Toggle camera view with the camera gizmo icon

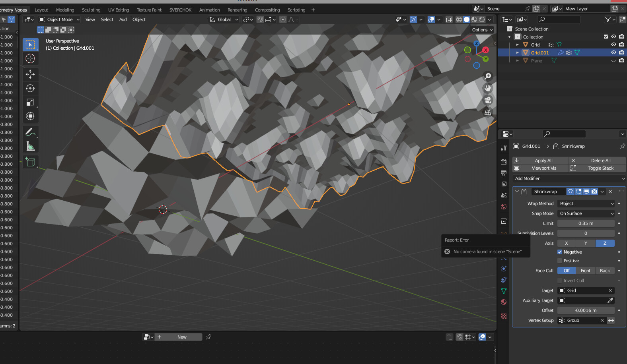tap(488, 100)
